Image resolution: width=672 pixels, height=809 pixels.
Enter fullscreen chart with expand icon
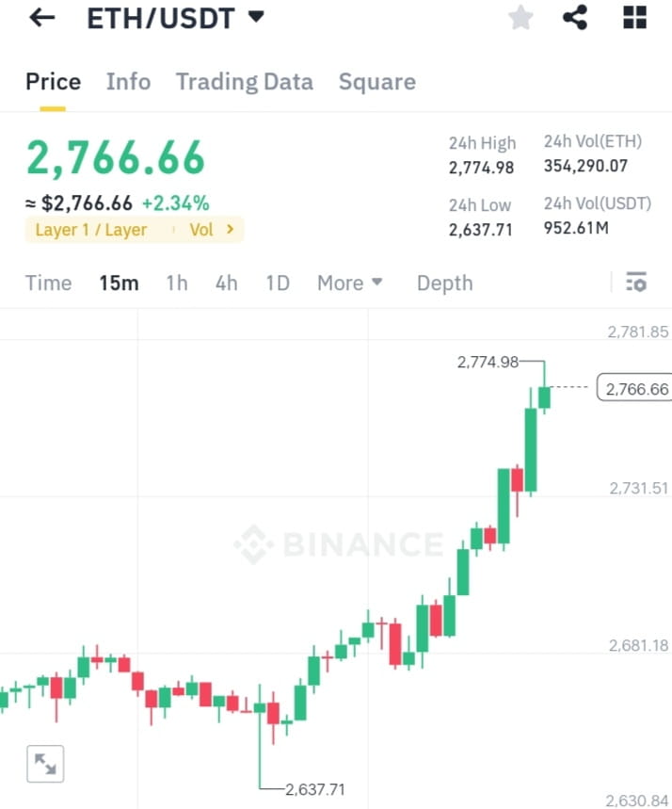(x=45, y=764)
